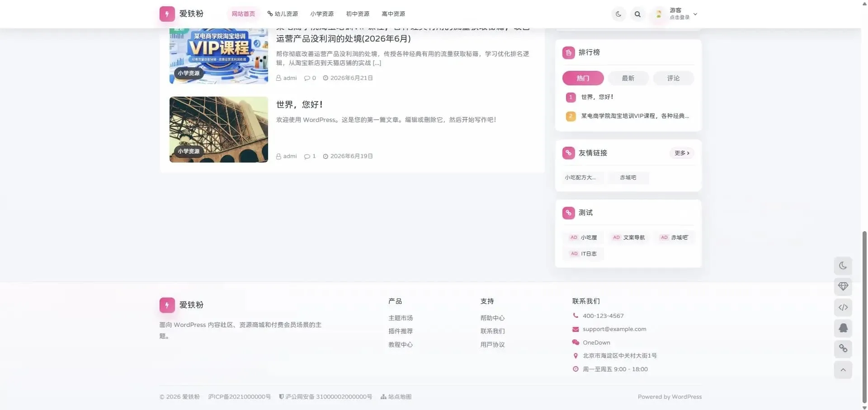Toggle night mode in floating side toolbar
The image size is (868, 410).
click(843, 266)
